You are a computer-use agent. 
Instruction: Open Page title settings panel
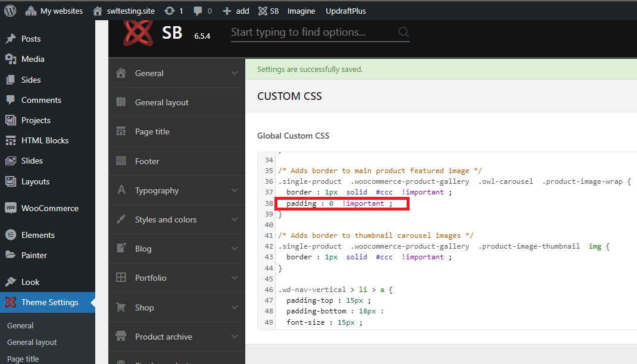(177, 132)
